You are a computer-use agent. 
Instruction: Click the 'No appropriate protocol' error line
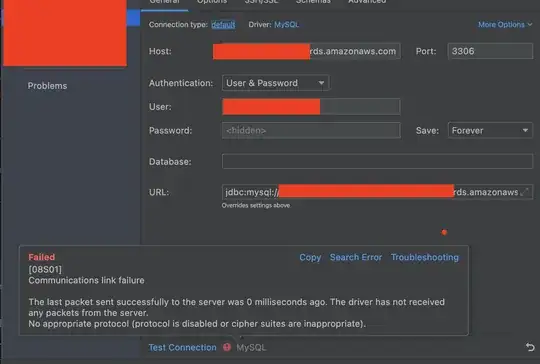tap(197, 324)
